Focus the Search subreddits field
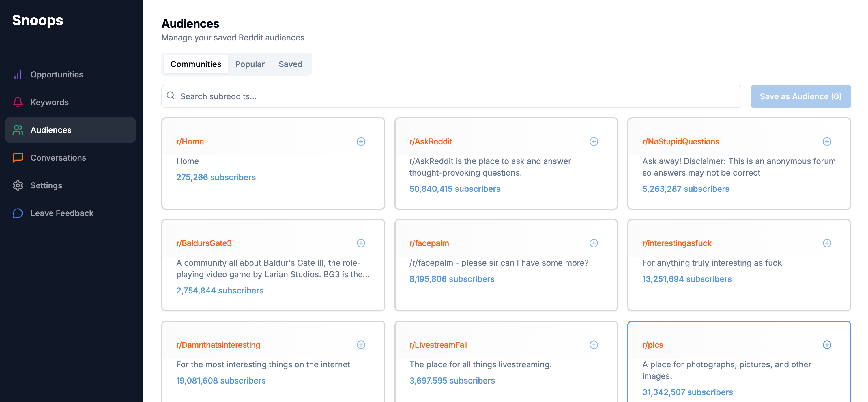 pyautogui.click(x=452, y=96)
